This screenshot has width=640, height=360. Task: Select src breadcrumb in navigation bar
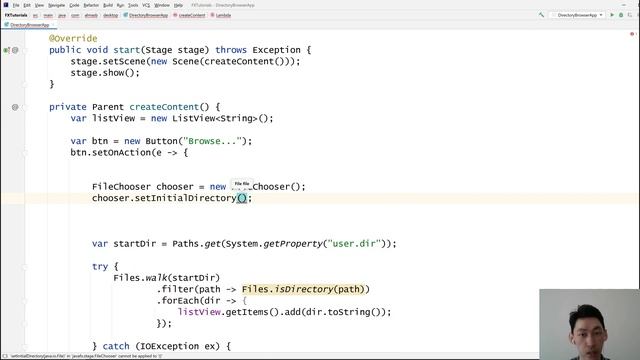tap(36, 15)
